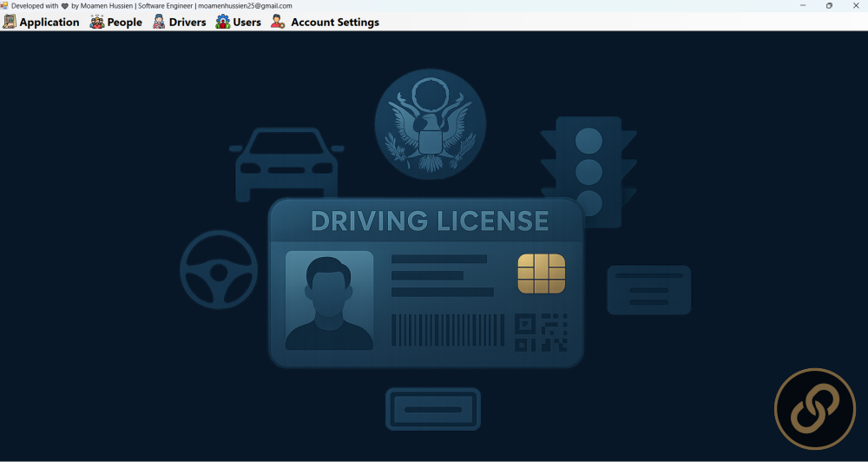Open the Account Settings menu
Viewport: 868px width, 462px height.
(325, 23)
